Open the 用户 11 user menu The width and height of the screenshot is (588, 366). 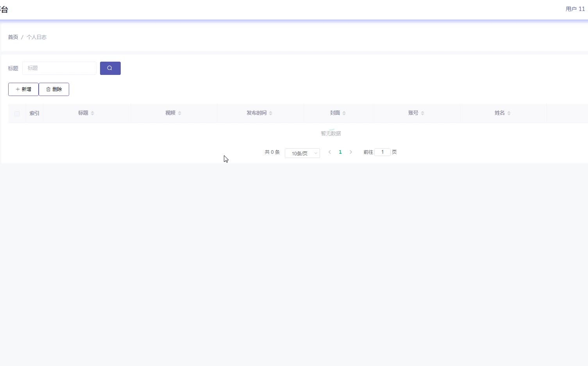(575, 9)
